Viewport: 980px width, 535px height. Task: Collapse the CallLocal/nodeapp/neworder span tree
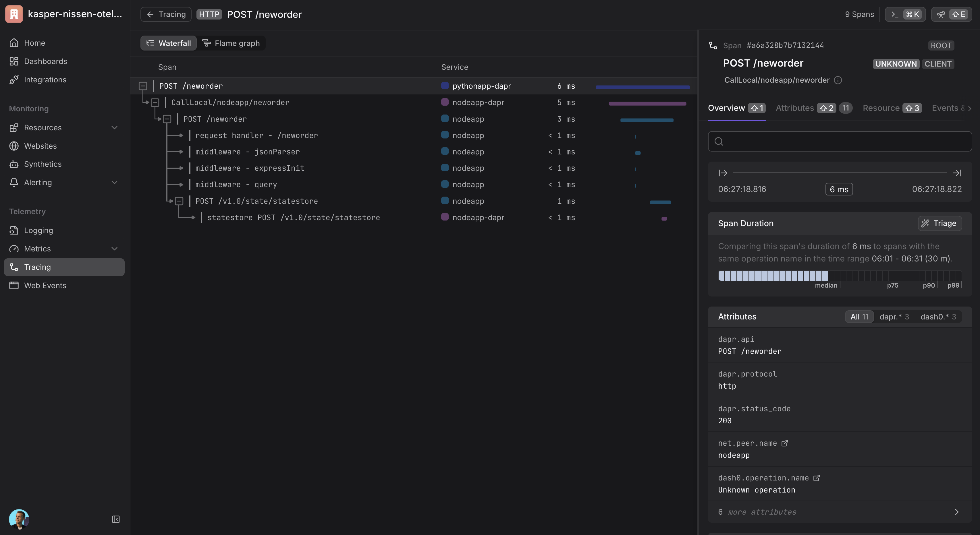click(x=155, y=103)
